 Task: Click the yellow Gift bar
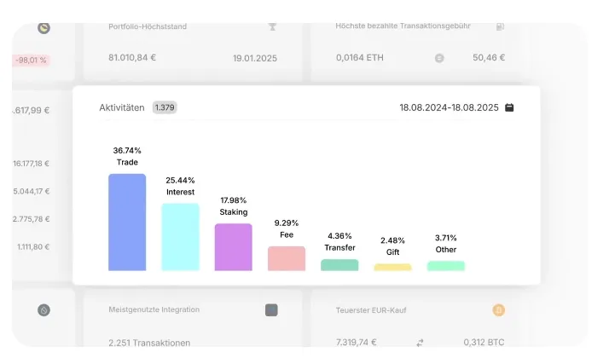point(392,267)
